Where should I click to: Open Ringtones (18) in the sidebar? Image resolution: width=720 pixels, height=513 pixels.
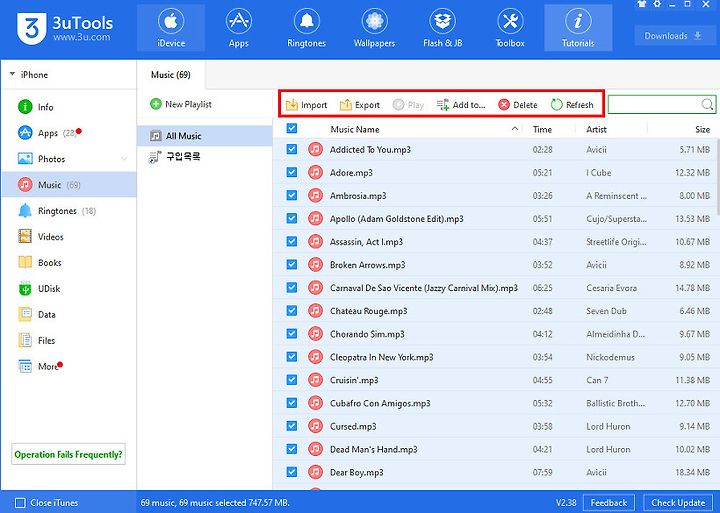[x=69, y=211]
